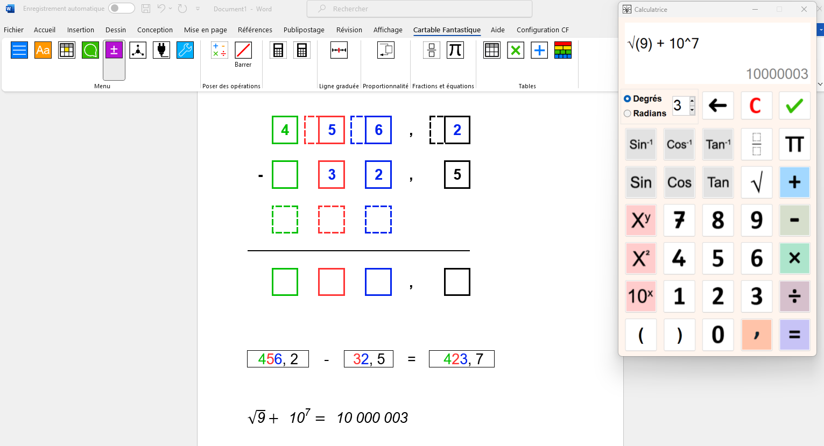Image resolution: width=824 pixels, height=446 pixels.
Task: Switch to the Accueil tab
Action: click(45, 30)
